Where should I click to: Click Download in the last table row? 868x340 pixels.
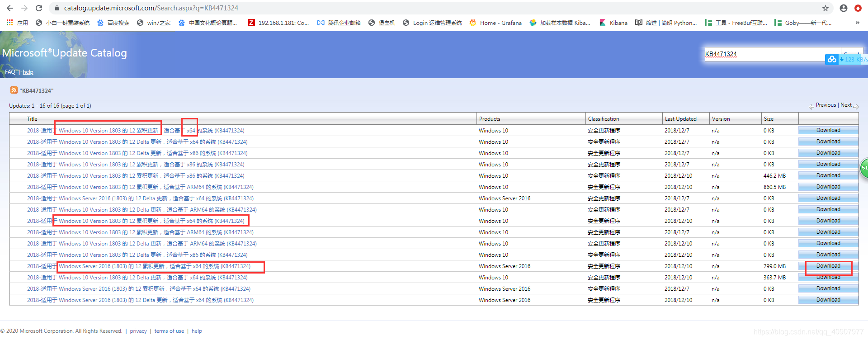(828, 300)
